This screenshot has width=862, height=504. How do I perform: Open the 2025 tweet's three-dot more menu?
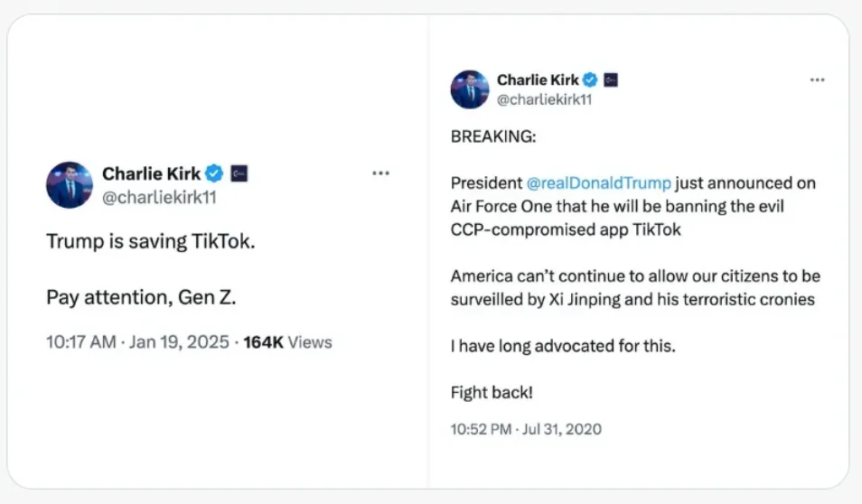[380, 173]
